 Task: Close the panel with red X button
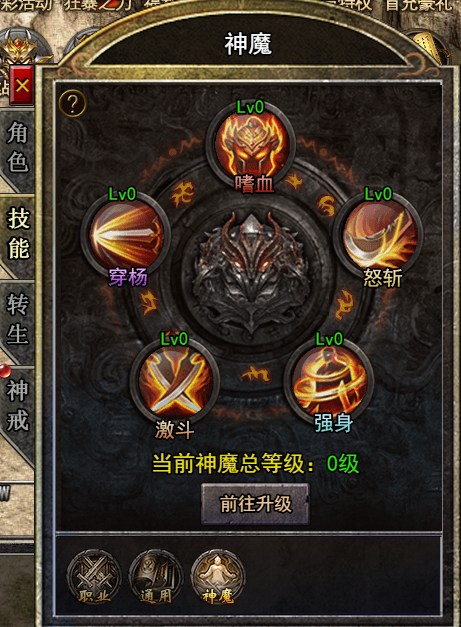22,85
